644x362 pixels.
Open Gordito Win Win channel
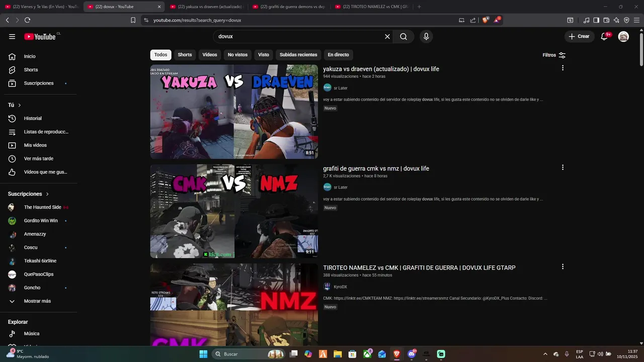point(40,221)
